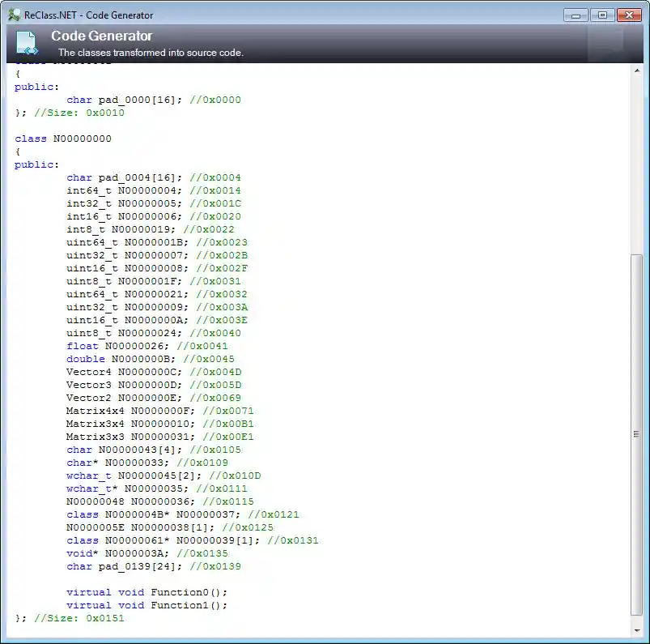The image size is (650, 644).
Task: Close the Code Generator window
Action: click(628, 15)
